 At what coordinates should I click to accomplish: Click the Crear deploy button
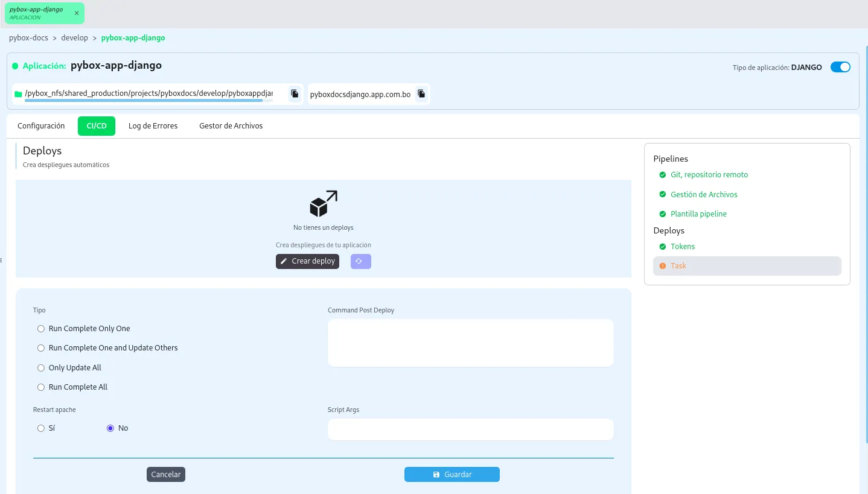coord(307,261)
